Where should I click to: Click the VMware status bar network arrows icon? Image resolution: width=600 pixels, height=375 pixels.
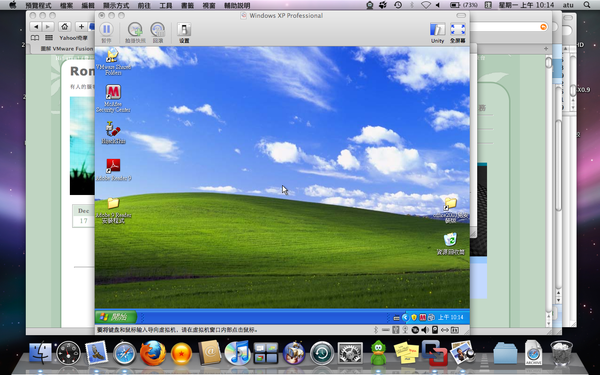[x=445, y=329]
